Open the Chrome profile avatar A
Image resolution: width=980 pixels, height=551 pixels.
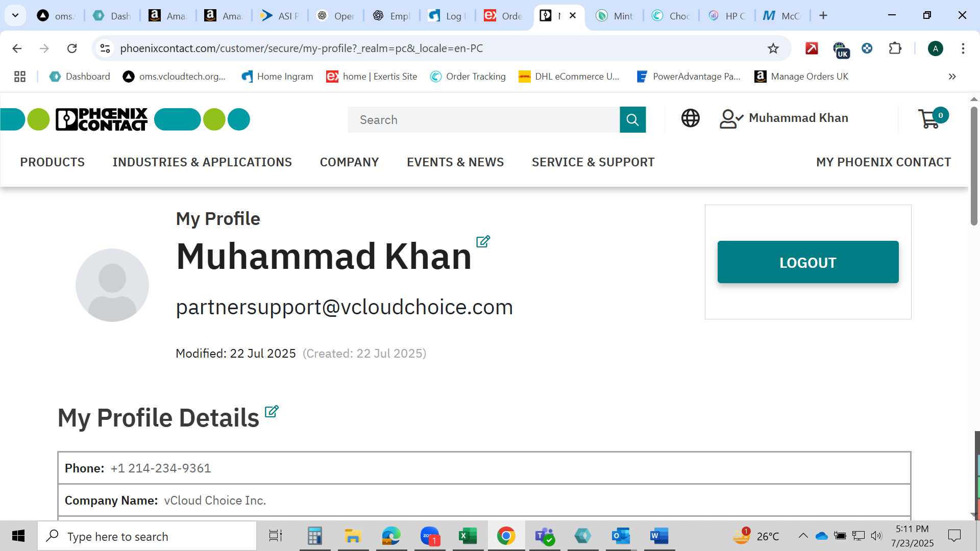(x=935, y=48)
